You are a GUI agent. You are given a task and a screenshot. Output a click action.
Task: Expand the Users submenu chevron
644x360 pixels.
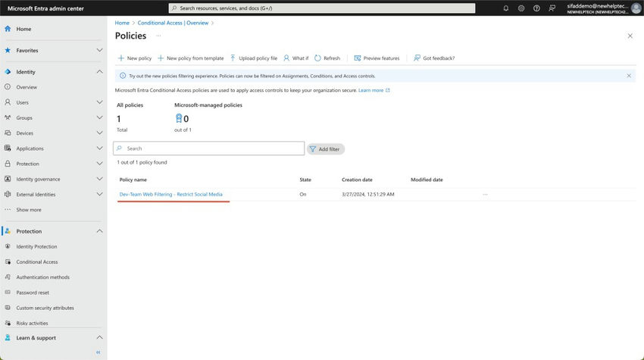(x=99, y=102)
